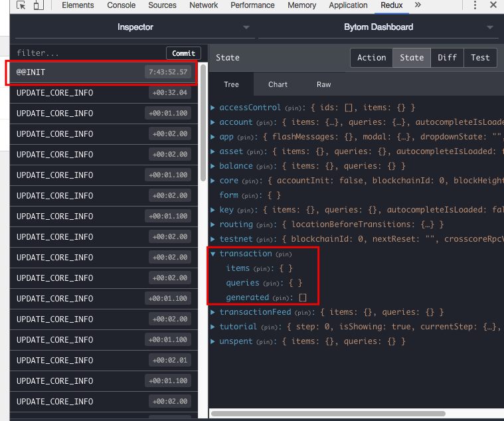Select the Test view button
The image size is (504, 421).
(x=480, y=58)
